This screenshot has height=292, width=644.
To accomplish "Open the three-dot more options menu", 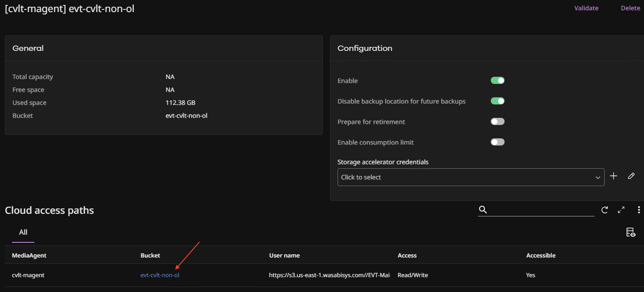I will point(639,209).
